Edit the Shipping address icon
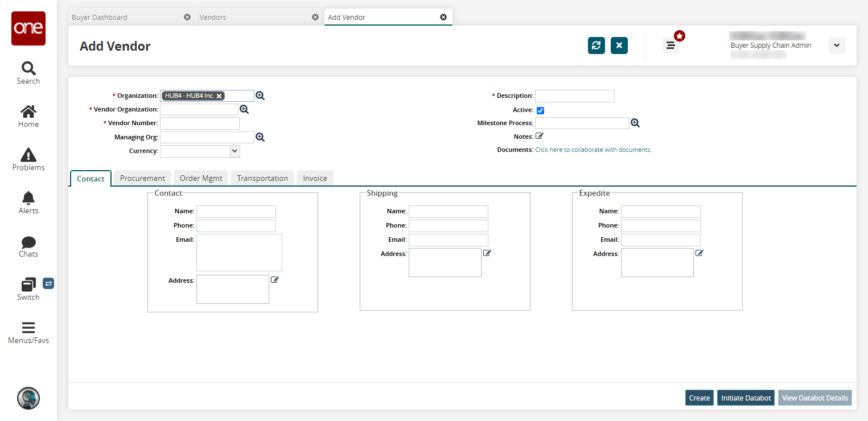 [x=487, y=253]
